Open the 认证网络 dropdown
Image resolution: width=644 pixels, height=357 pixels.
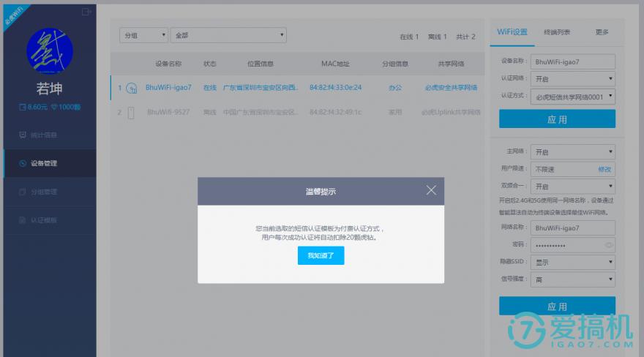[x=572, y=79]
